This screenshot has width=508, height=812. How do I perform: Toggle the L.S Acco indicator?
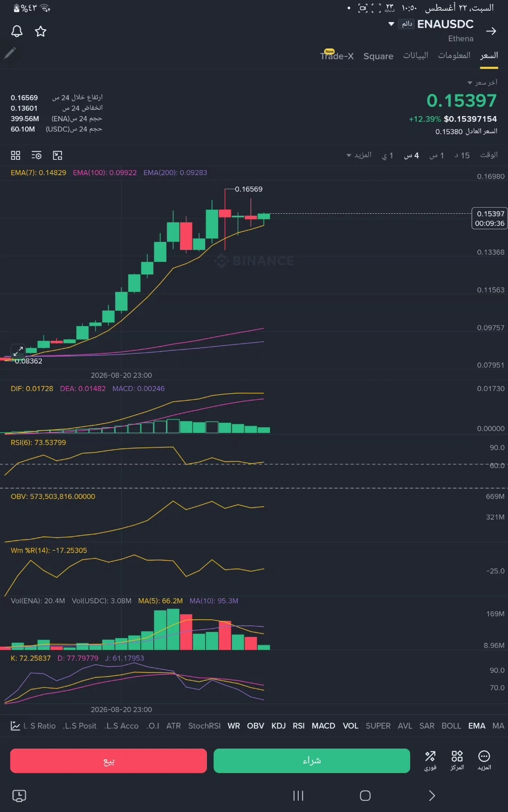[121, 726]
